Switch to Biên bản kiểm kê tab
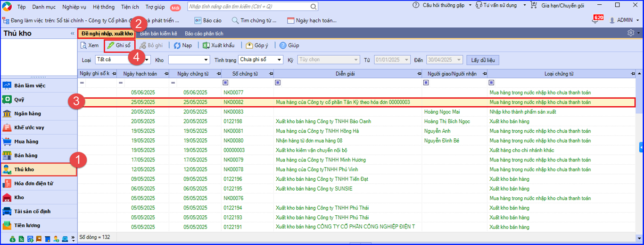 click(x=158, y=34)
